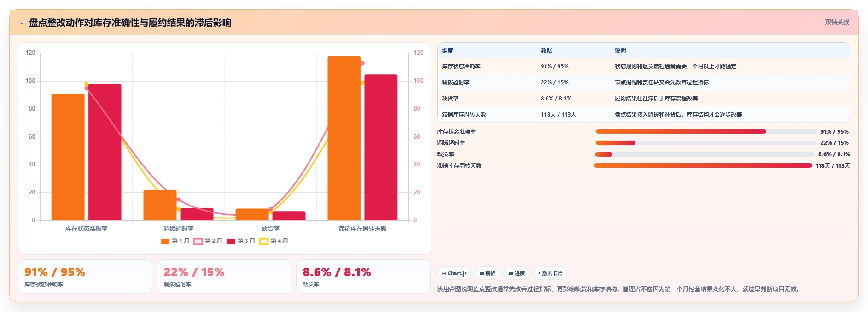Select the 8.6% / 8.1% KPI card
Image resolution: width=868 pixels, height=312 pixels.
tap(363, 277)
